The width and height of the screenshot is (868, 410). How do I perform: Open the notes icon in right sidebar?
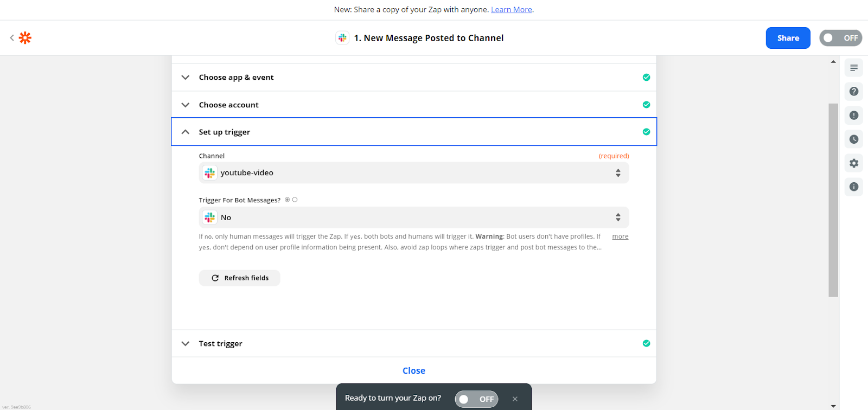(854, 68)
